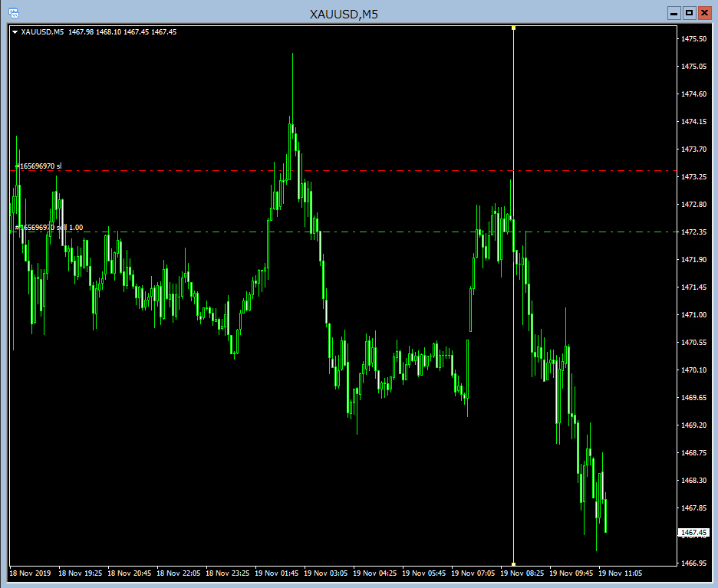Minimize the XAUUSD,M5 chart window
The image size is (718, 588).
(674, 13)
